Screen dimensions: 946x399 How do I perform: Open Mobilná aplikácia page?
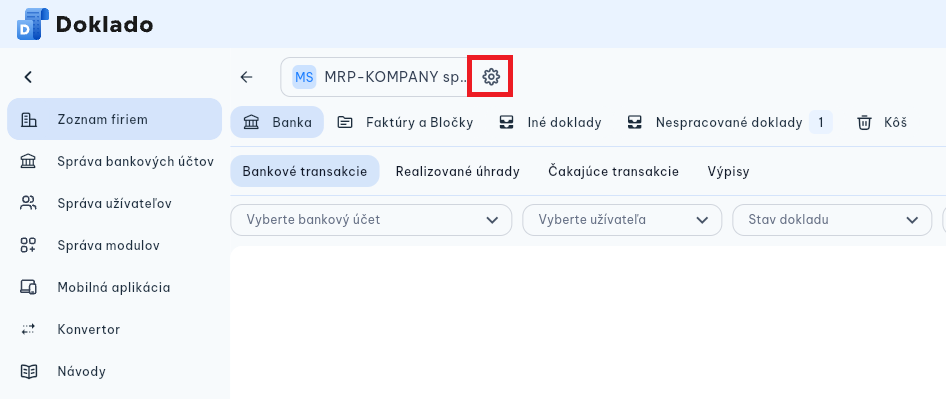coord(115,287)
